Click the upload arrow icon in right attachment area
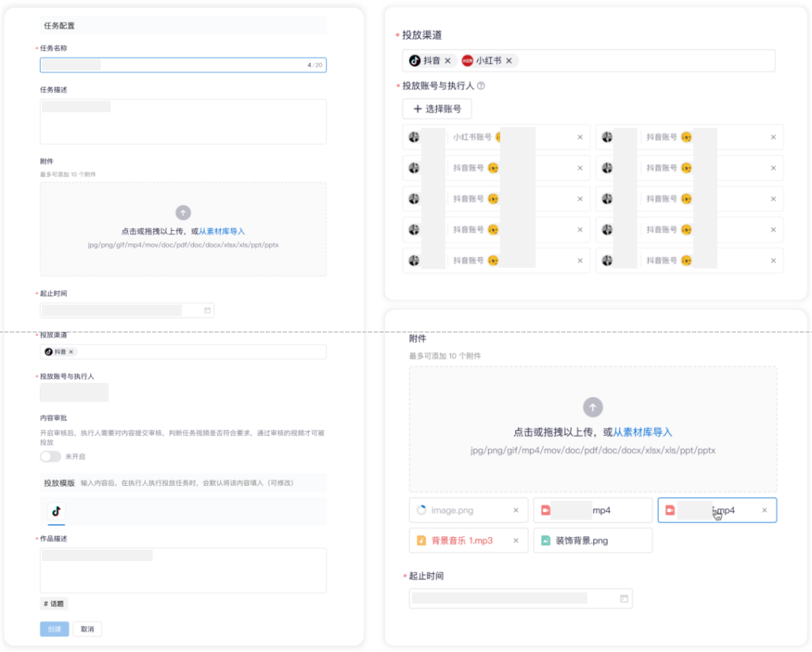This screenshot has height=652, width=812. 593,407
